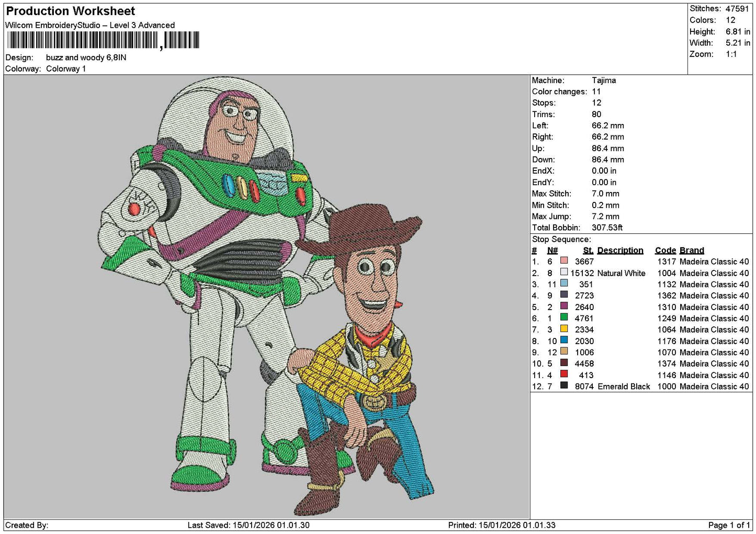
Task: Click the Machine value Tajima
Action: pos(604,80)
